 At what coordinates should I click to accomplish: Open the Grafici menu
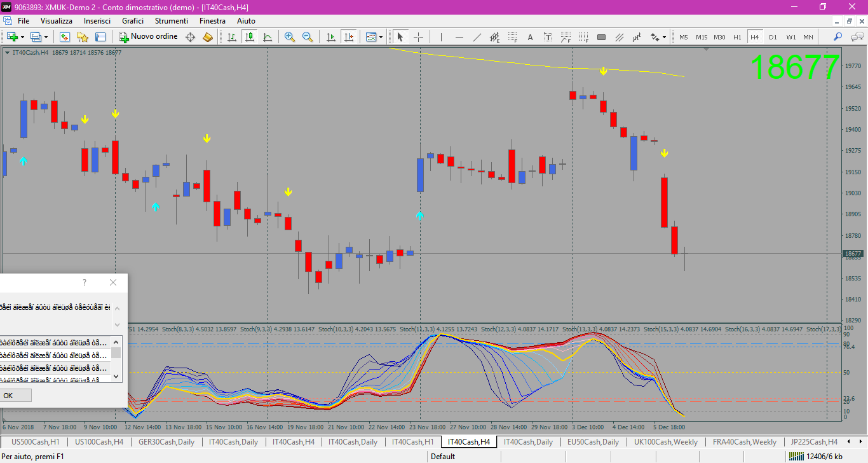(x=133, y=21)
